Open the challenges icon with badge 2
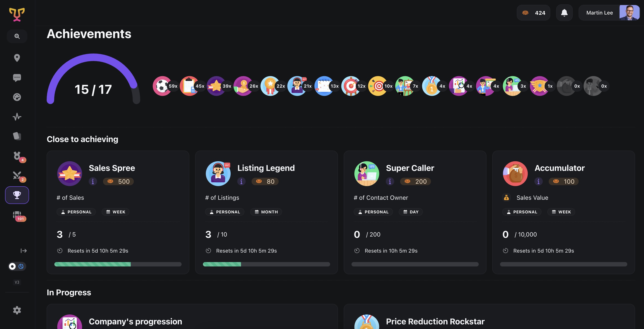This screenshot has height=329, width=644. (x=17, y=175)
